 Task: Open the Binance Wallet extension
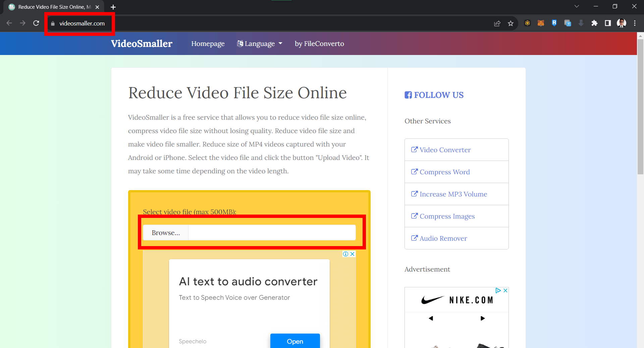[x=527, y=23]
